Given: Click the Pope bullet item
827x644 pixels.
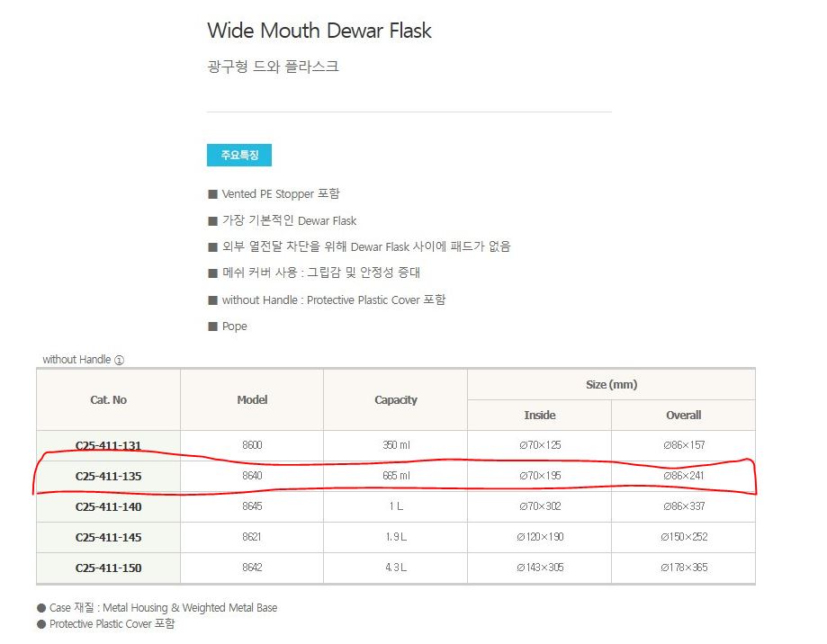Looking at the screenshot, I should 234,326.
